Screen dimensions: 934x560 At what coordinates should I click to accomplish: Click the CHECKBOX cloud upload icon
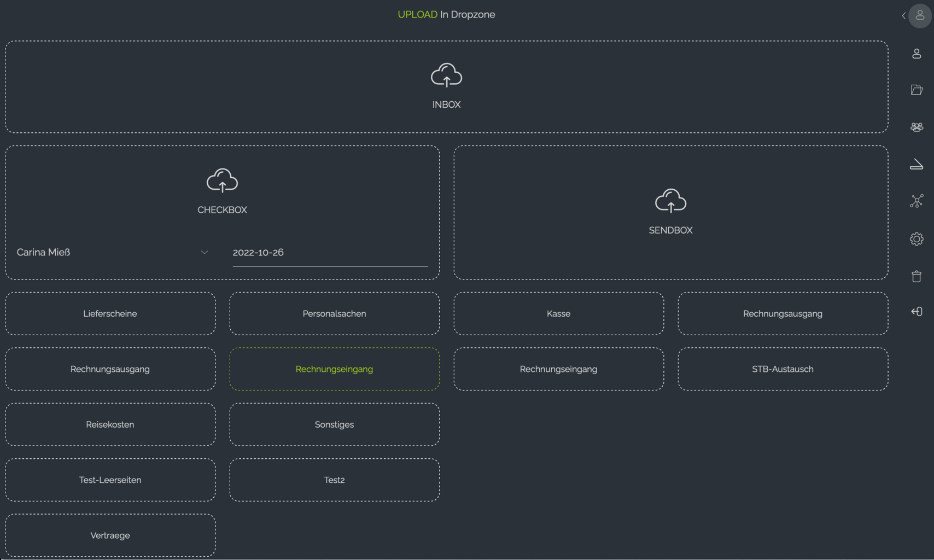pyautogui.click(x=222, y=180)
